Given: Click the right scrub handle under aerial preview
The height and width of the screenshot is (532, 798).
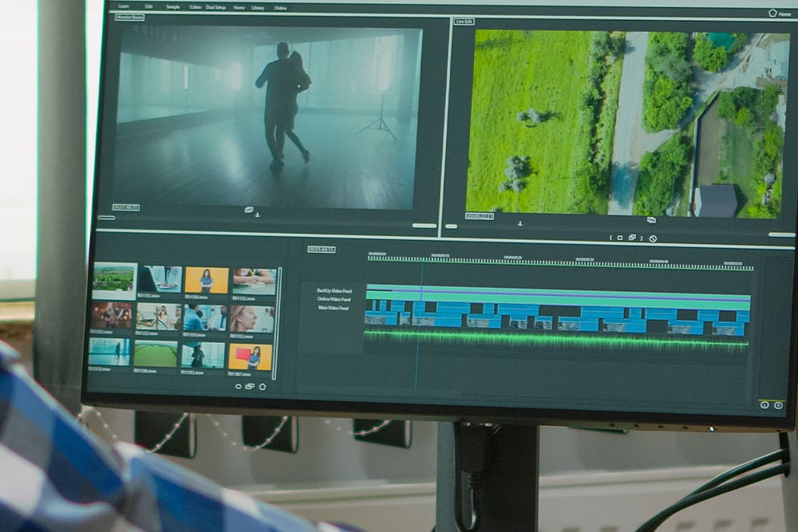Looking at the screenshot, I should pos(780,234).
